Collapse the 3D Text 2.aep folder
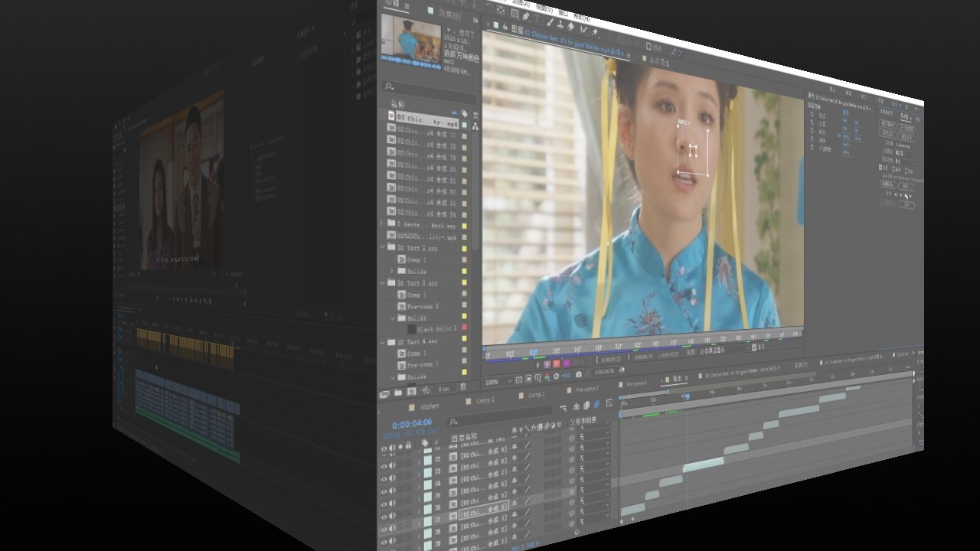This screenshot has width=980, height=551. pos(382,246)
